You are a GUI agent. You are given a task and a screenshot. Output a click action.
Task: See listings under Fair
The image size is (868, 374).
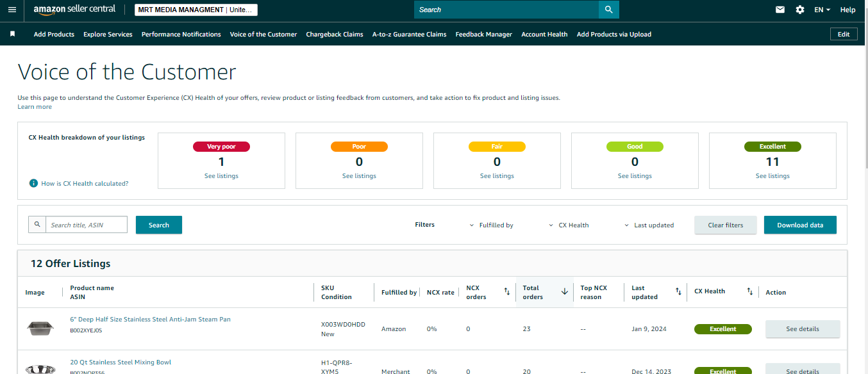(497, 175)
